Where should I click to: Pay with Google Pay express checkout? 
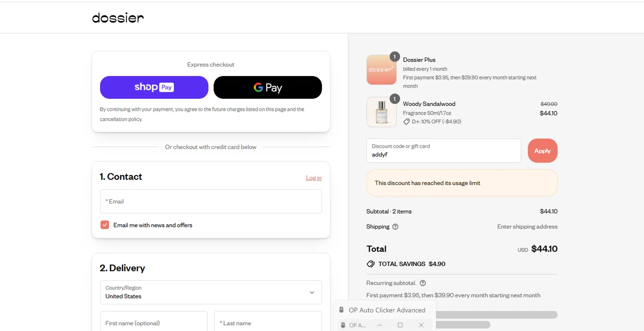(x=268, y=87)
